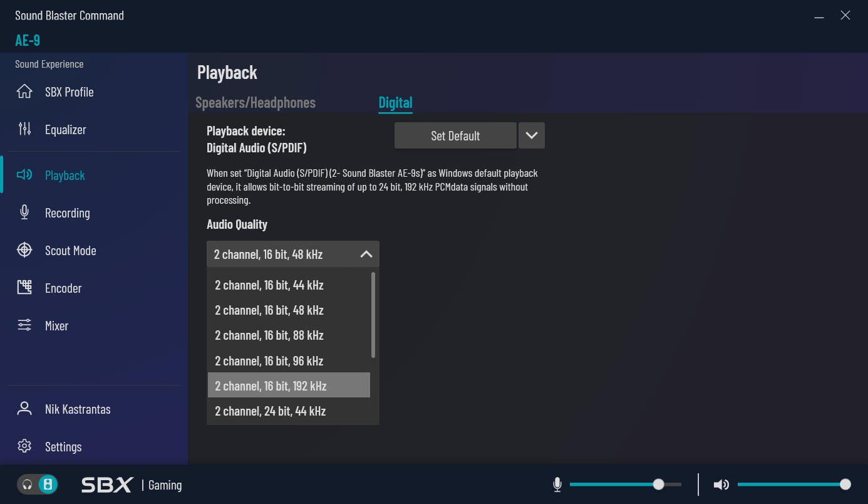
Task: Choose 2 channel, 16 bit, 192 kHz
Action: (289, 385)
